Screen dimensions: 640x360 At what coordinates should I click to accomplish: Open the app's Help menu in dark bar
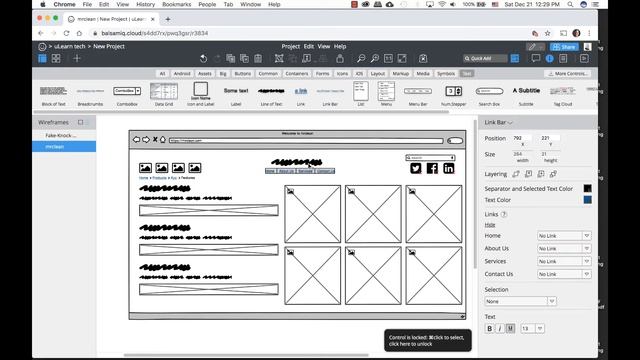(x=340, y=47)
